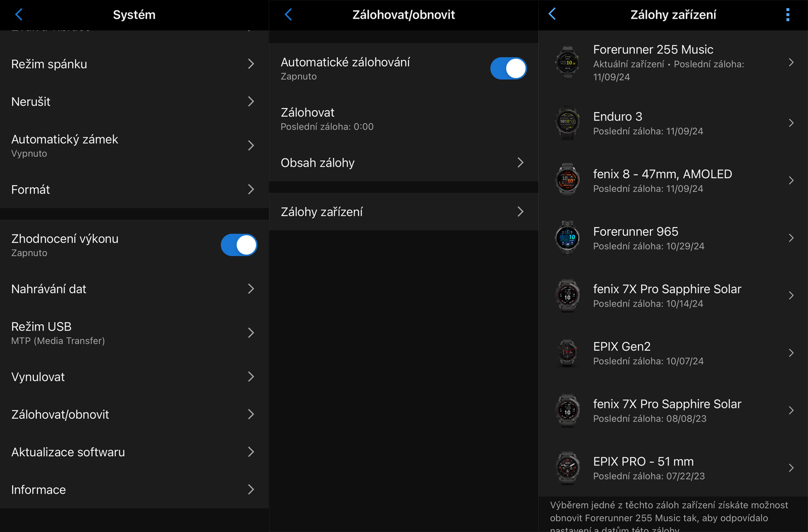The image size is (808, 532).
Task: Tap the EPIX Gen2 watch image
Action: pos(568,353)
